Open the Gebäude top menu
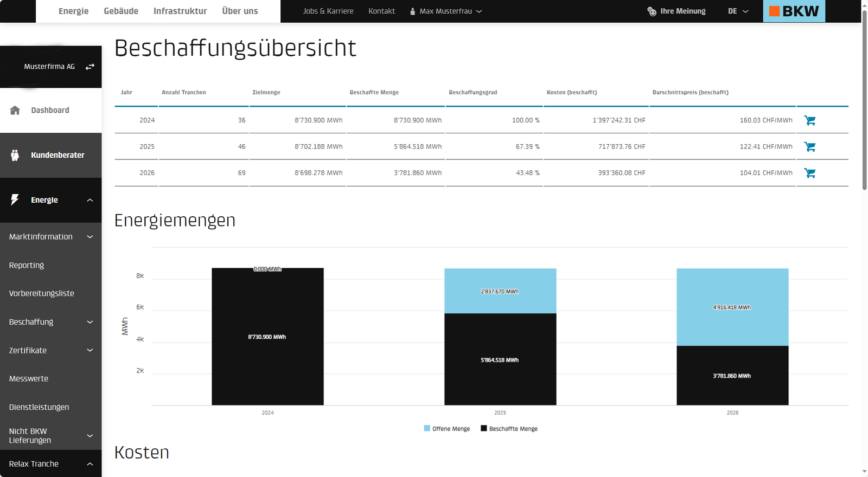Viewport: 868px width, 477px height. (x=121, y=11)
